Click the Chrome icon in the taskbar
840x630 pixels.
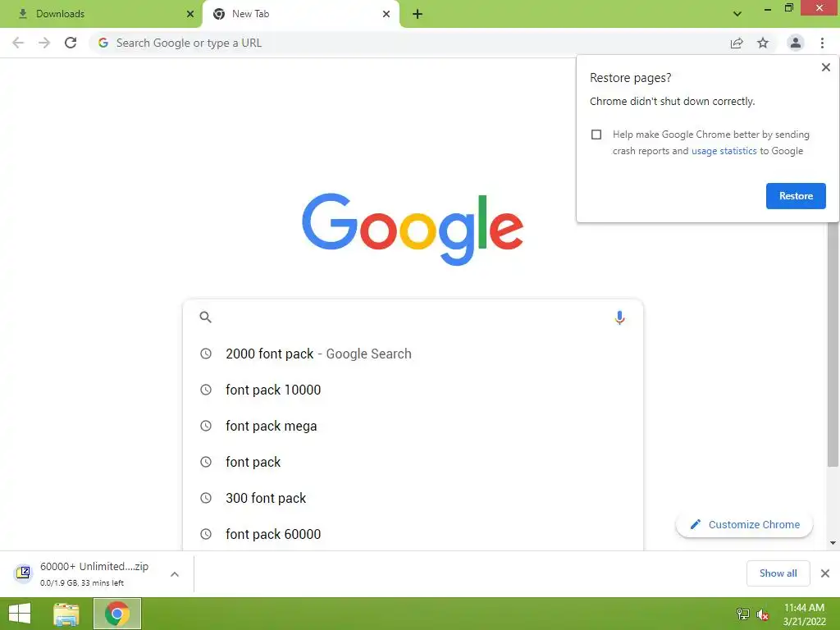117,614
